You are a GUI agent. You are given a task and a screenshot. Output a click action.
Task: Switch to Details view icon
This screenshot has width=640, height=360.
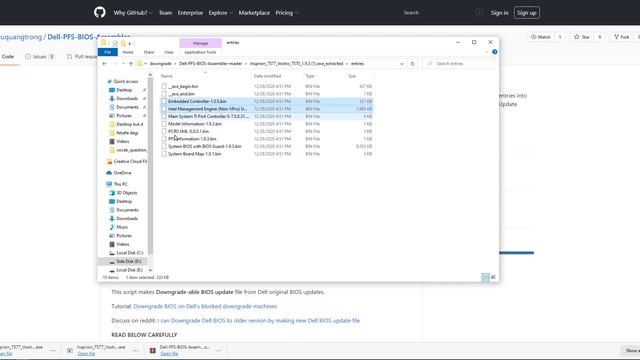[x=485, y=277]
